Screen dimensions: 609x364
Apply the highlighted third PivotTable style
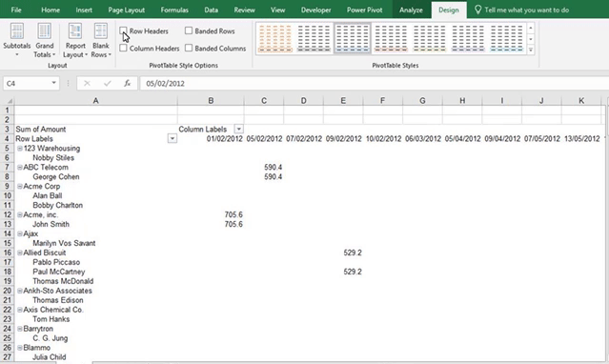353,38
